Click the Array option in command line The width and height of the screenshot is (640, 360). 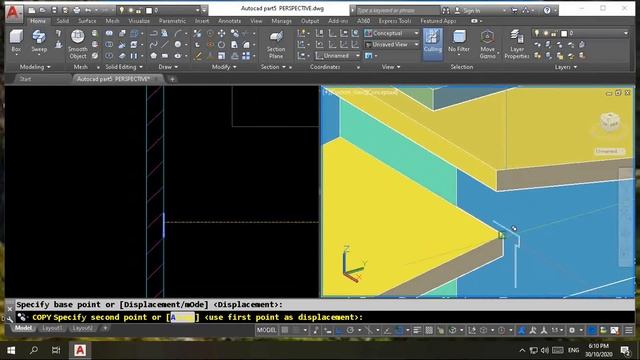(182, 317)
